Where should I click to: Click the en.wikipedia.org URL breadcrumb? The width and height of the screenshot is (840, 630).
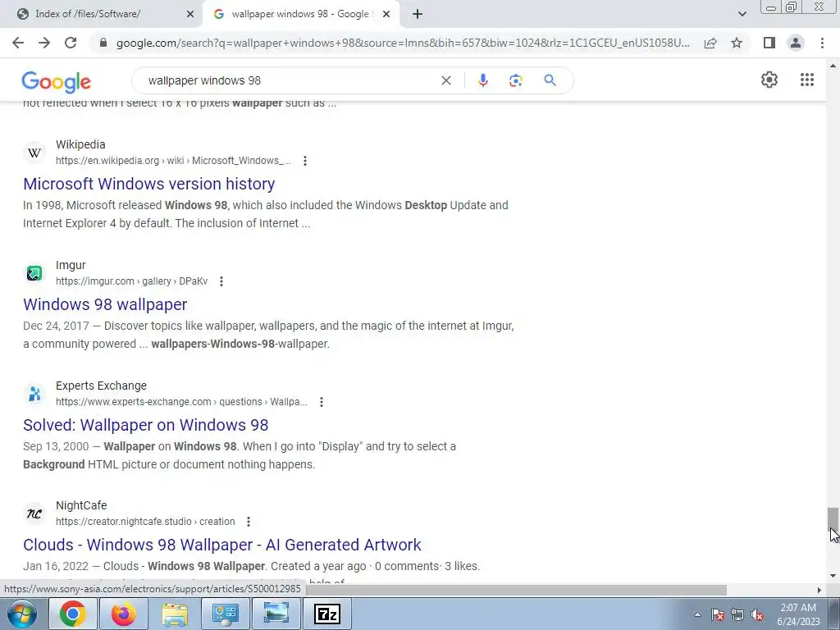click(173, 161)
